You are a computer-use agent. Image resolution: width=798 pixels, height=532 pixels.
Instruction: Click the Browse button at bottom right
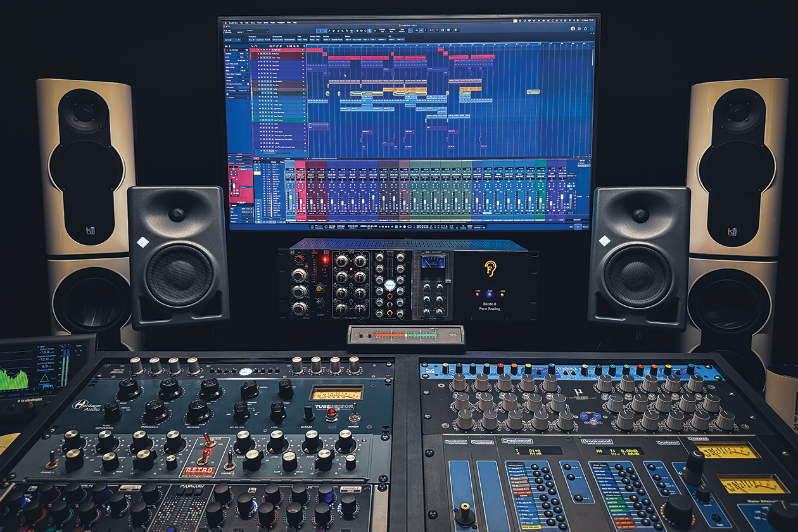click(x=587, y=226)
